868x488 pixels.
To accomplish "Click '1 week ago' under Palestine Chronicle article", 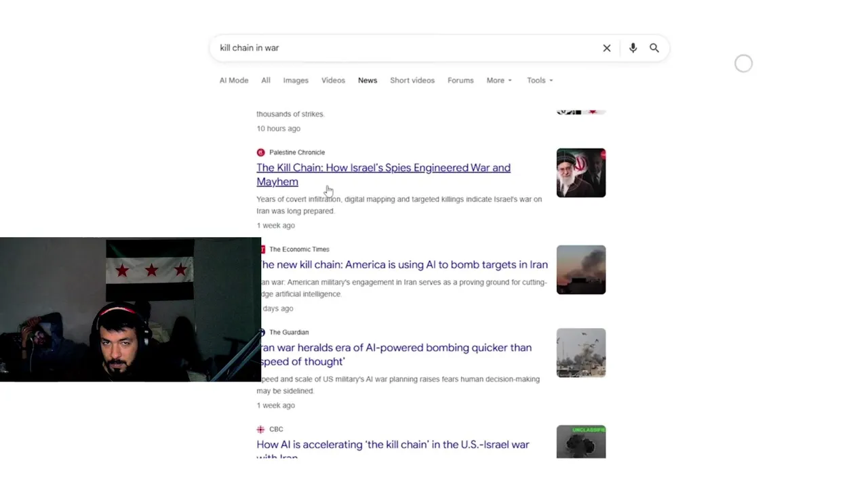I will point(275,225).
